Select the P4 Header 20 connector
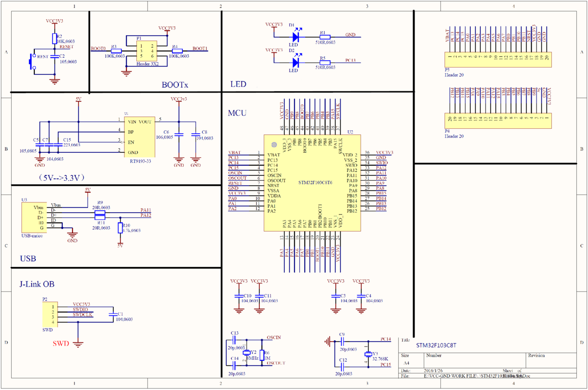 (497, 119)
